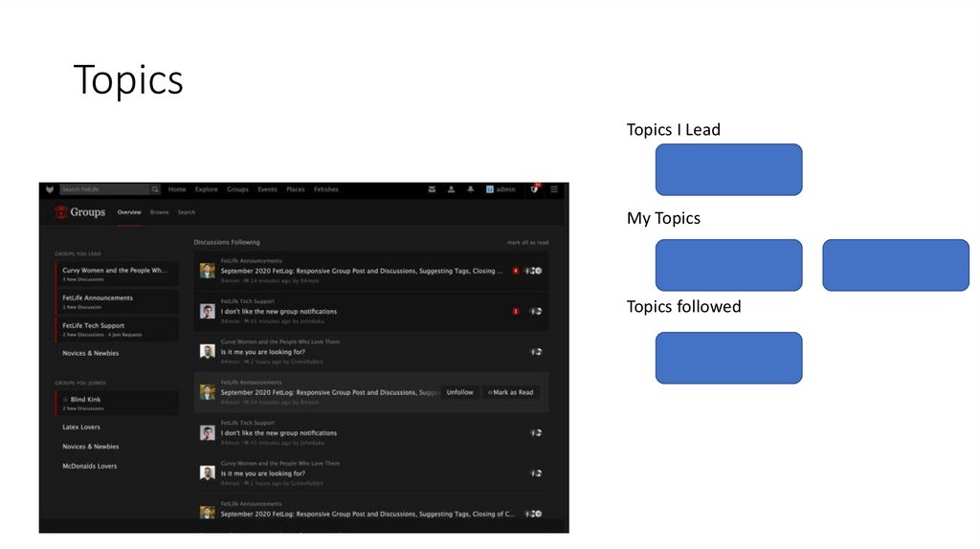
Task: Click the red 4 unread badge
Action: pyautogui.click(x=516, y=271)
